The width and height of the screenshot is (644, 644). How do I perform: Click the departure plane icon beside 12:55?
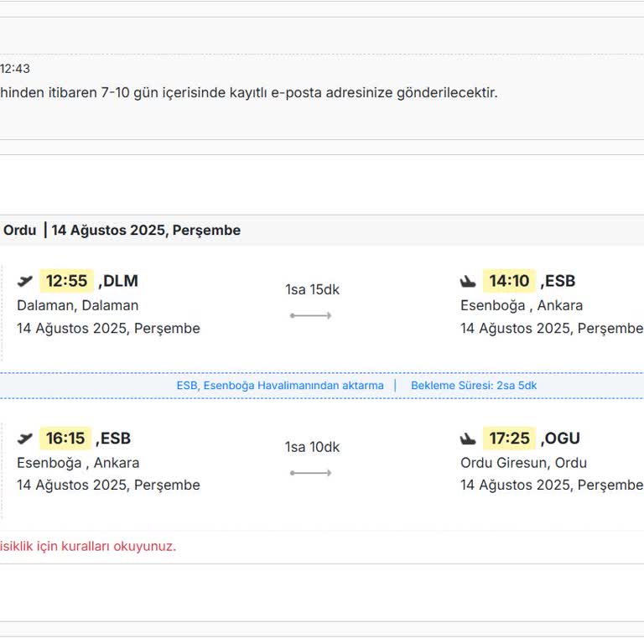click(25, 281)
